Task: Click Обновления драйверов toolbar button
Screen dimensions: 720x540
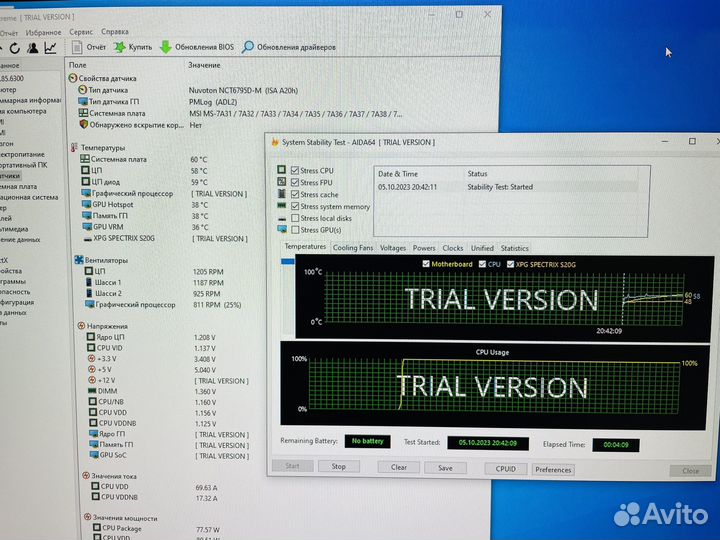Action: point(289,47)
